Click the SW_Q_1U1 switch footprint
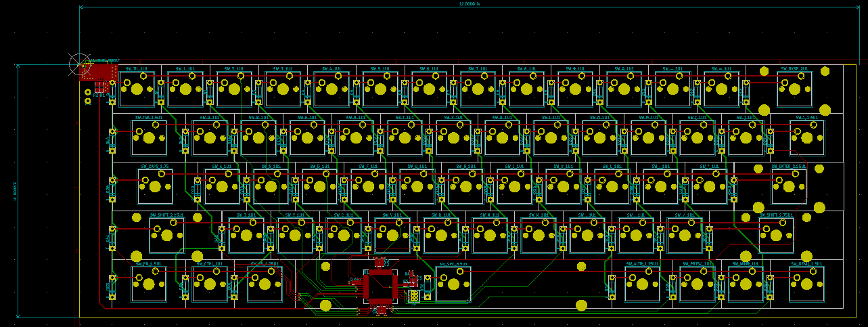The width and height of the screenshot is (868, 327). pyautogui.click(x=210, y=137)
